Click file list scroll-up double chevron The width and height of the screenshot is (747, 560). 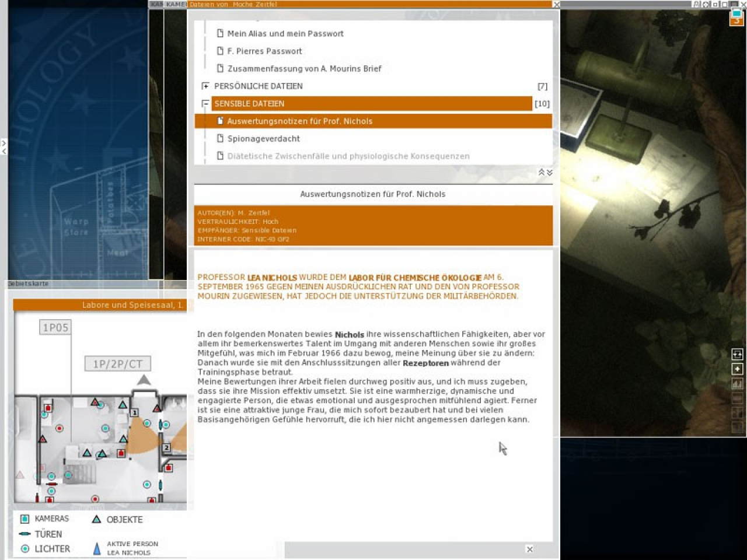click(x=541, y=173)
